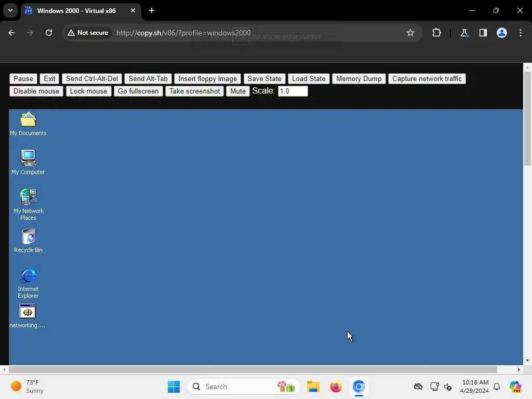Click the Scale input field
The image size is (532, 399).
point(293,91)
